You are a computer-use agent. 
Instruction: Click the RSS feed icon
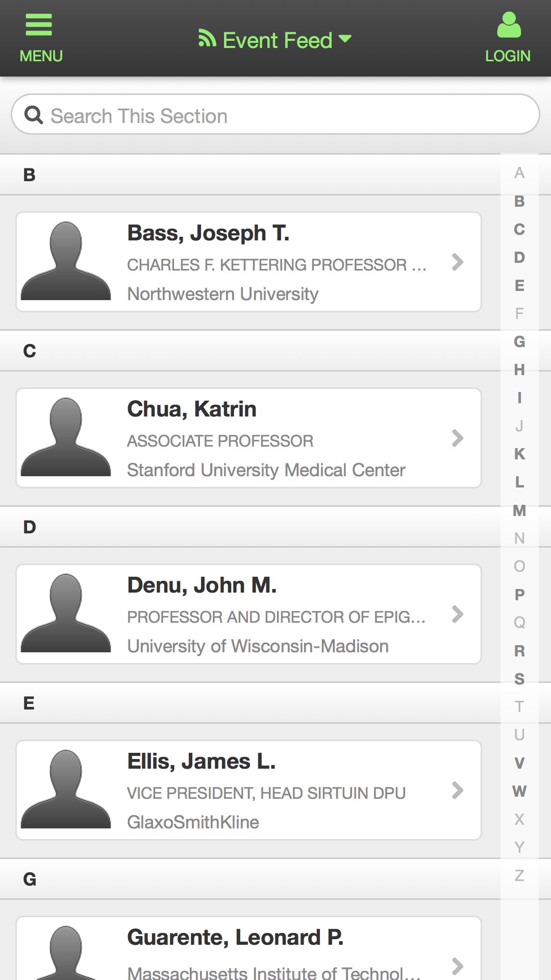(207, 38)
